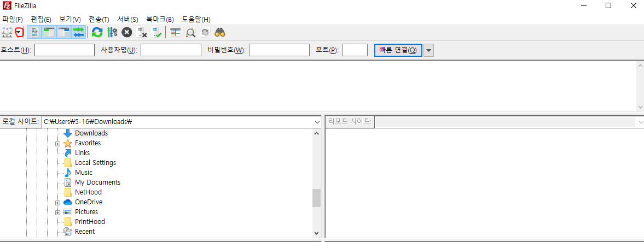Open the 파일(F) menu
Image resolution: width=644 pixels, height=242 pixels.
[13, 19]
